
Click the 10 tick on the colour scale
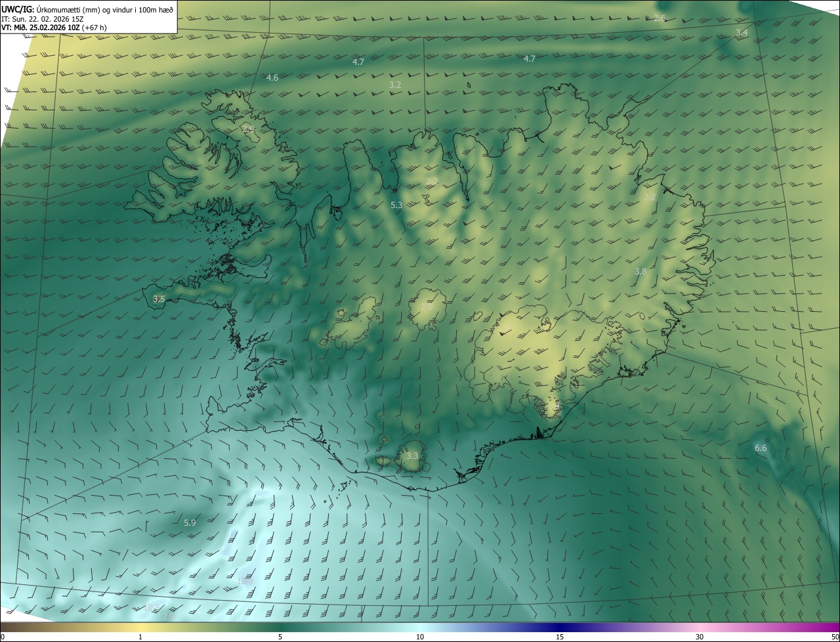(x=420, y=637)
